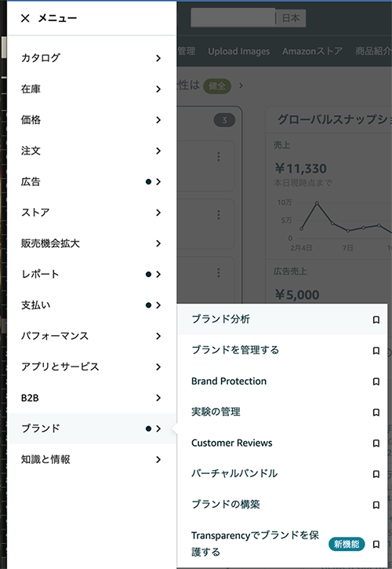
Task: Click the chevron next to 健全 badge
Action: (x=241, y=86)
